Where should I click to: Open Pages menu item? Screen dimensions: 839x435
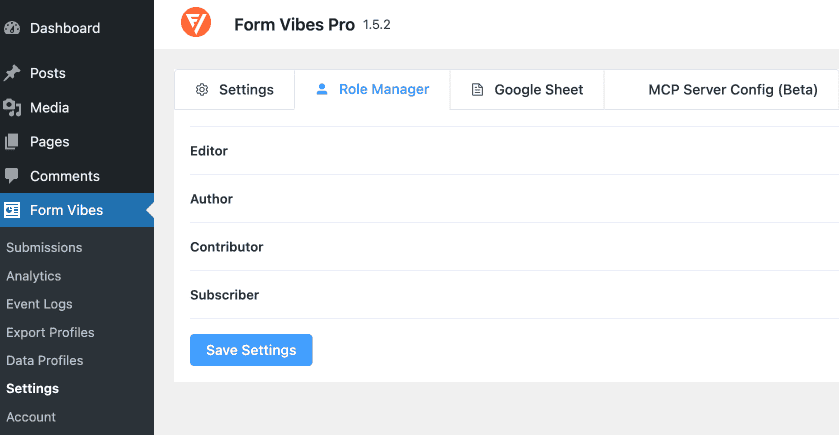pos(77,142)
